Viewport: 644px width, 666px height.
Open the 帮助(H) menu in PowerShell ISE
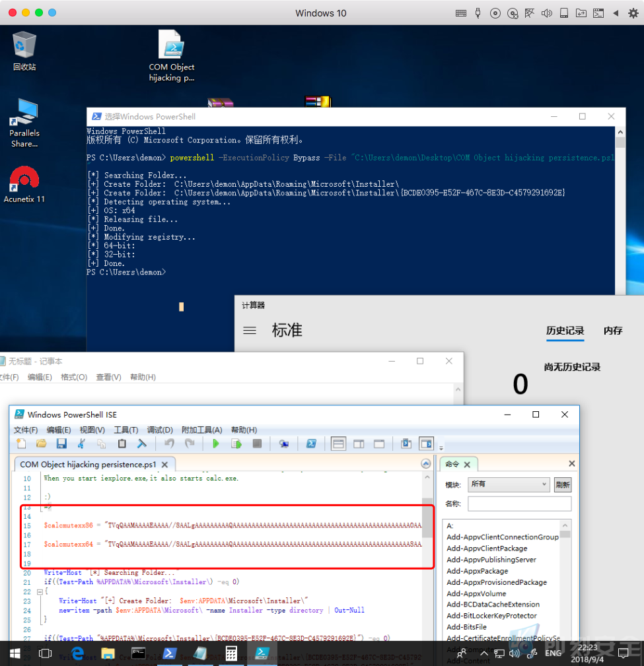(x=244, y=430)
